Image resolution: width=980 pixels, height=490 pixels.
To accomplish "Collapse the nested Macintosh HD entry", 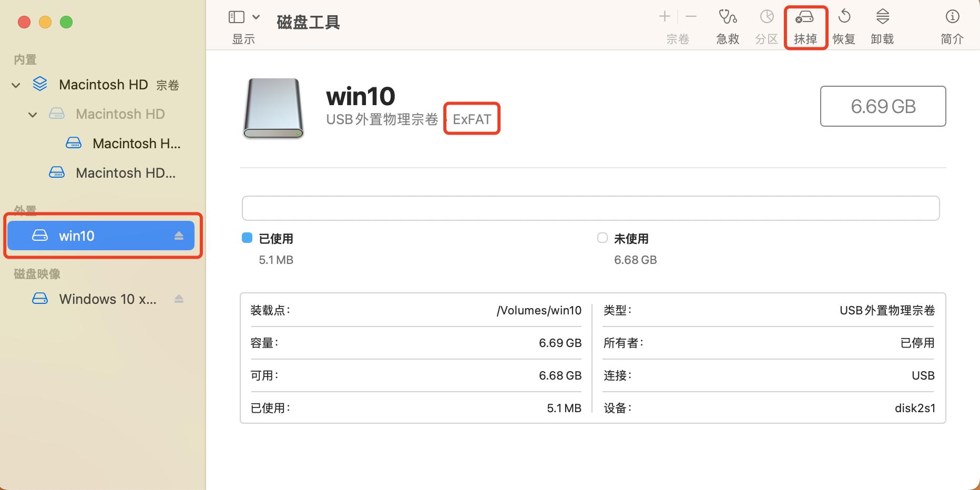I will click(32, 114).
